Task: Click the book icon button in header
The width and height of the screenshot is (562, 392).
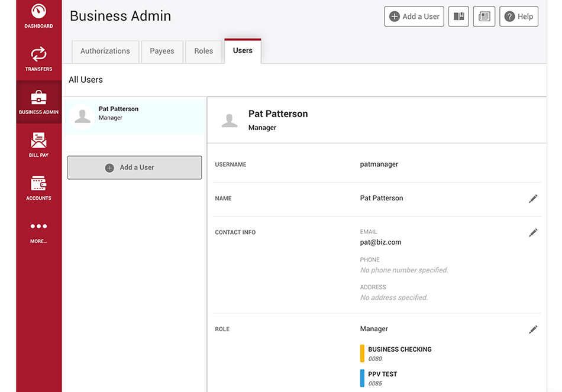Action: (x=459, y=17)
